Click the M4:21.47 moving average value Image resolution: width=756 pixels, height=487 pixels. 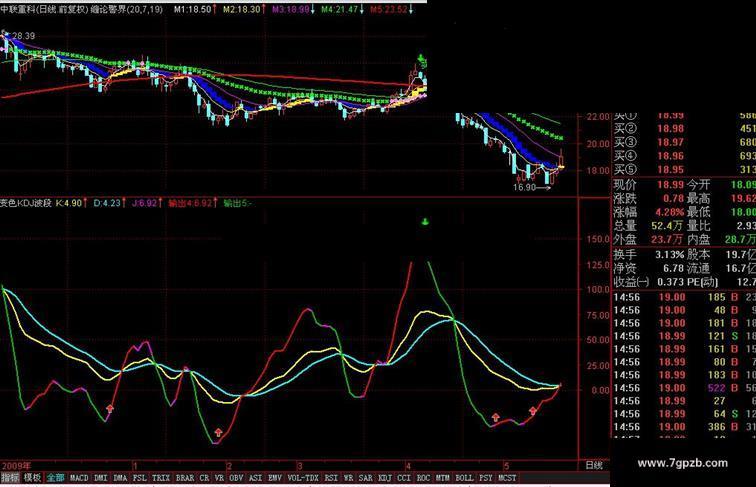(x=340, y=9)
